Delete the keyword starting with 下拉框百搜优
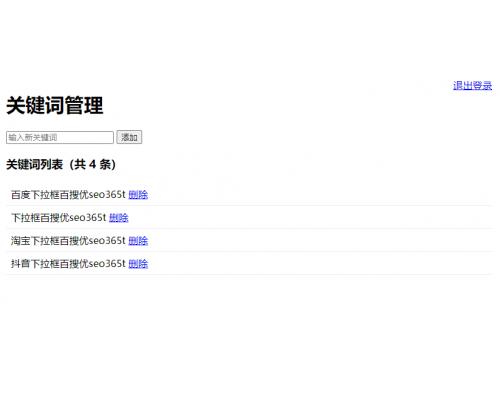500x401 pixels. (119, 218)
